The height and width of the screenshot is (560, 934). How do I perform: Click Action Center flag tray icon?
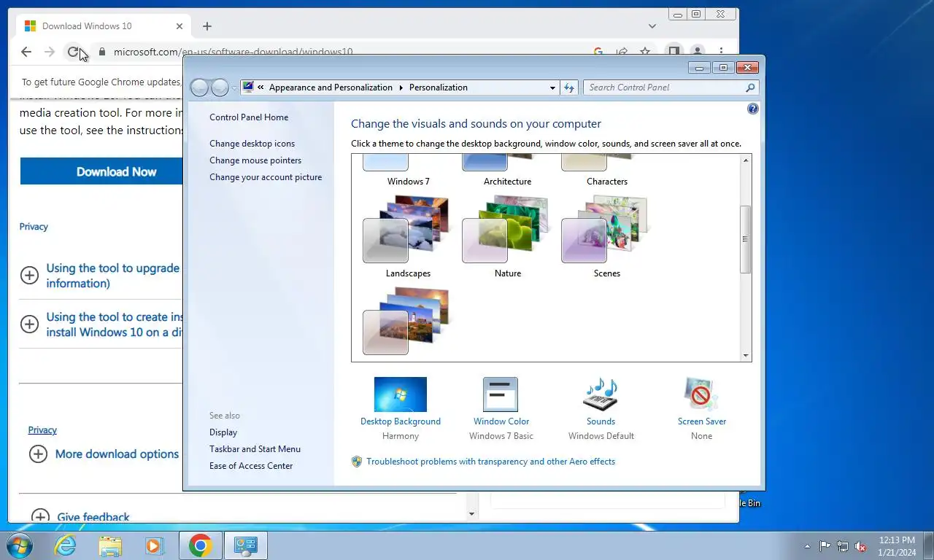pos(825,546)
